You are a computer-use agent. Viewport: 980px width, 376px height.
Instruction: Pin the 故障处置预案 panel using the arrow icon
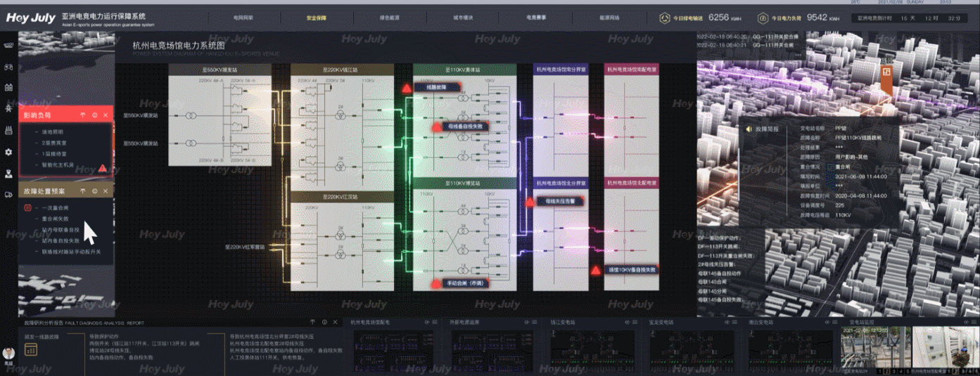[x=83, y=191]
